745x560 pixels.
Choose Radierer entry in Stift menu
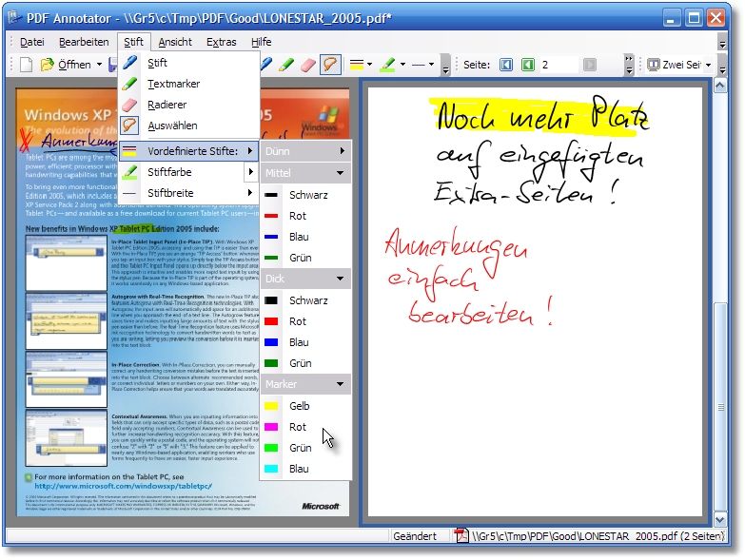(189, 105)
